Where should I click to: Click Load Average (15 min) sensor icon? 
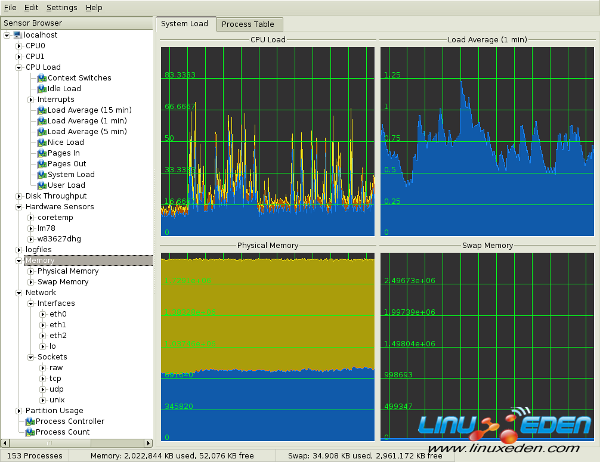click(x=42, y=110)
